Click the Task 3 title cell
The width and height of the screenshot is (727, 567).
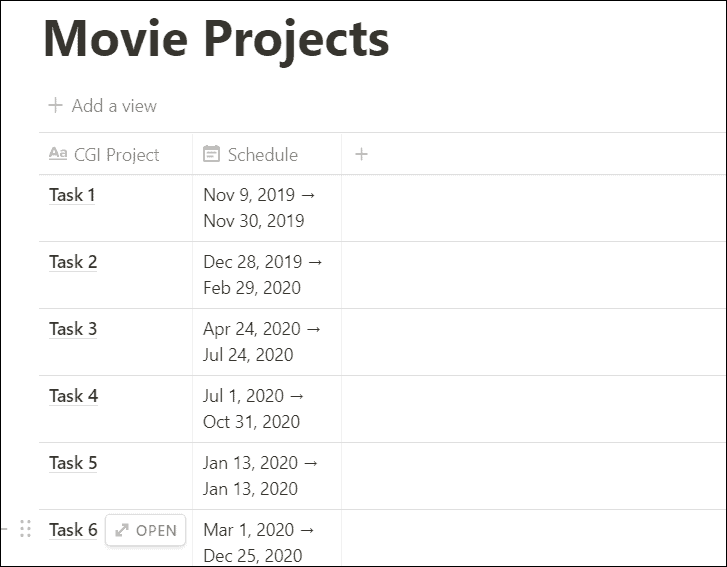click(x=73, y=329)
